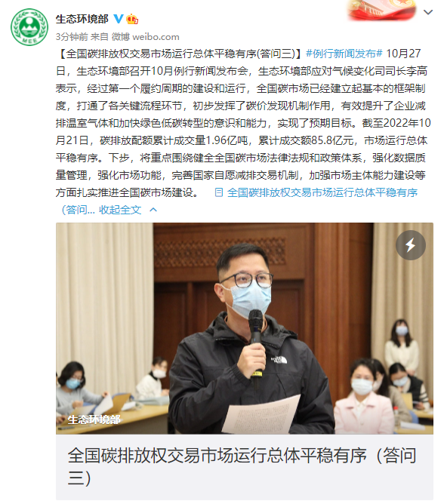Click 收起全文 to collapse the full text
444x504 pixels.
coord(120,210)
